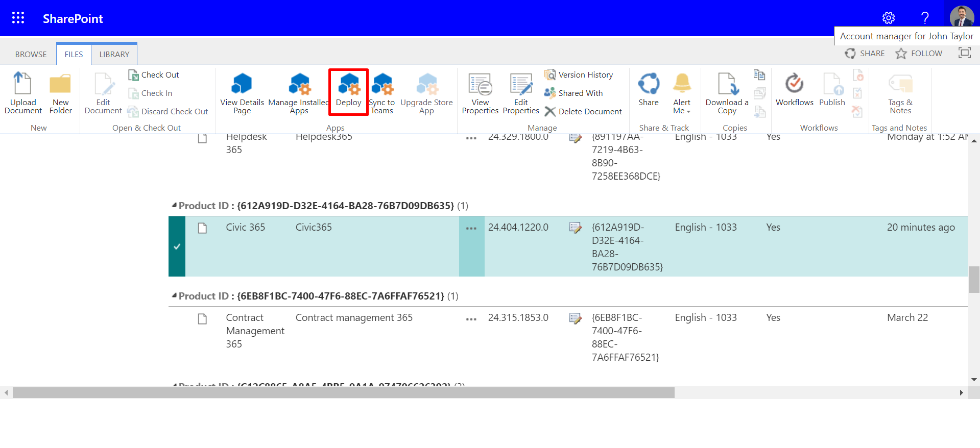Deploy the selected app
This screenshot has width=980, height=448.
(x=349, y=92)
